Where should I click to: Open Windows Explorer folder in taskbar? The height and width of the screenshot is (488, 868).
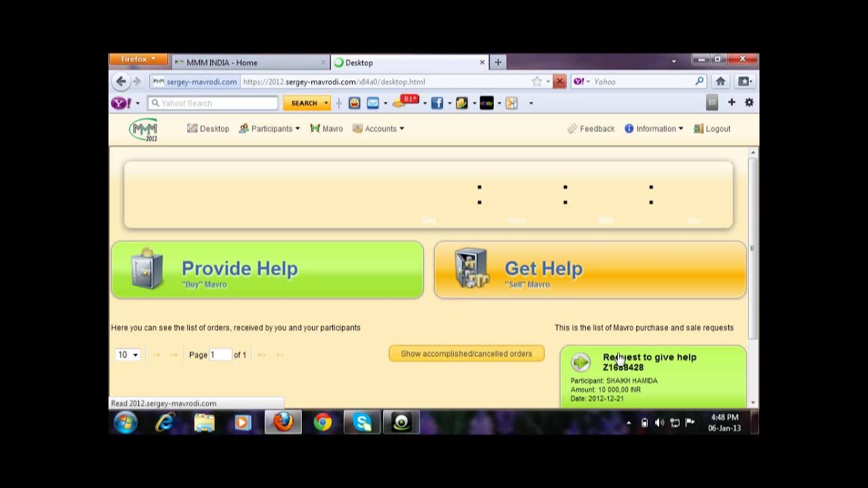click(204, 423)
